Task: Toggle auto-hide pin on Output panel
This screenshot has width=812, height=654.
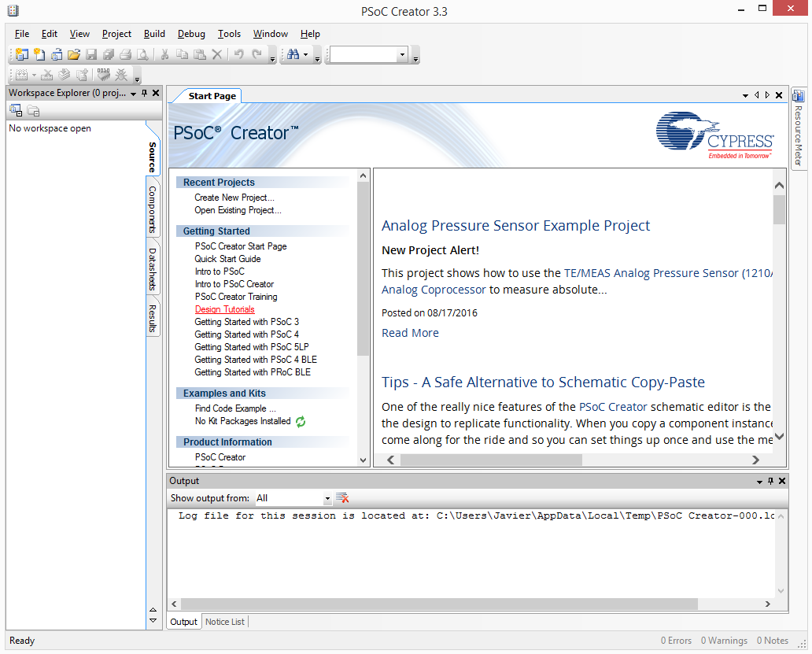Action: click(770, 481)
